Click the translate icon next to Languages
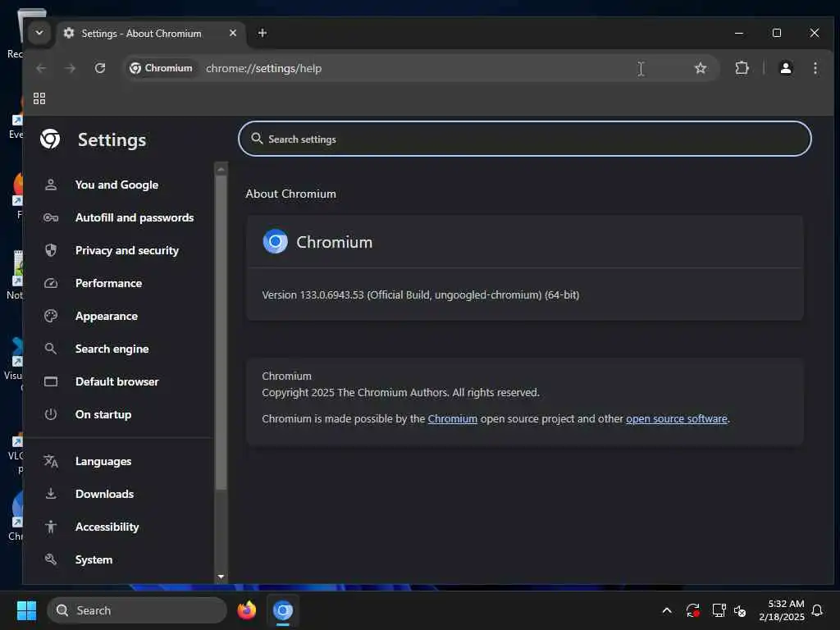 tap(51, 461)
